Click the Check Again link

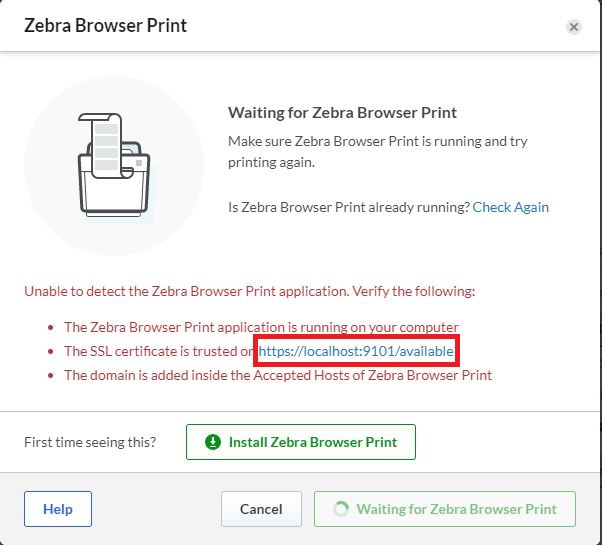[510, 207]
